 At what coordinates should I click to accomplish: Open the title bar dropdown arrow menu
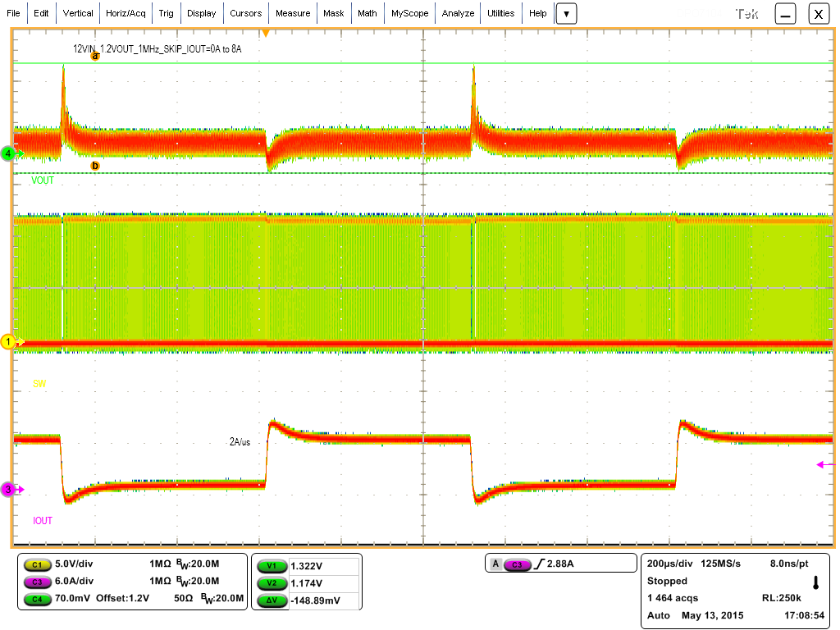[x=566, y=13]
